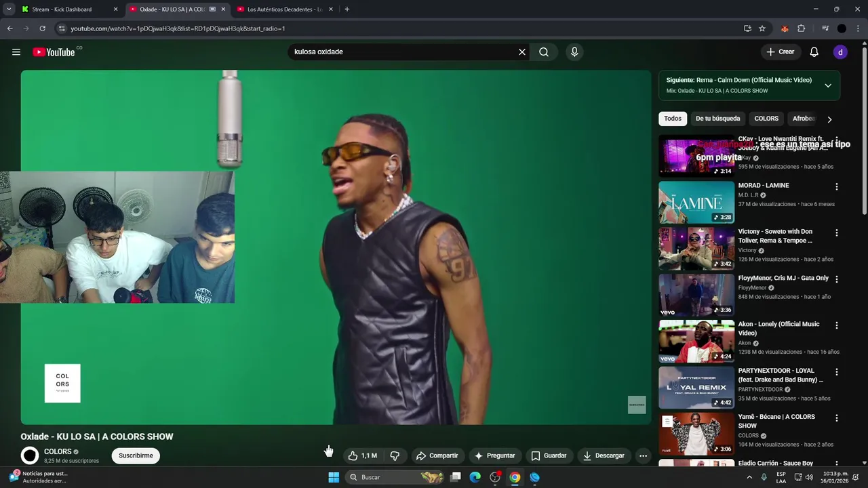Open COLORS channel avatar
Viewport: 868px width, 488px height.
tap(30, 455)
